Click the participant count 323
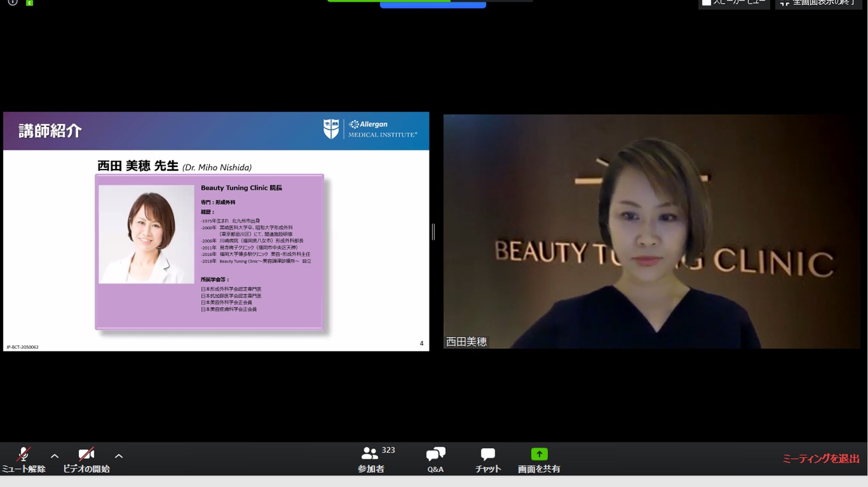Screen dimensions: 868x487 388,450
